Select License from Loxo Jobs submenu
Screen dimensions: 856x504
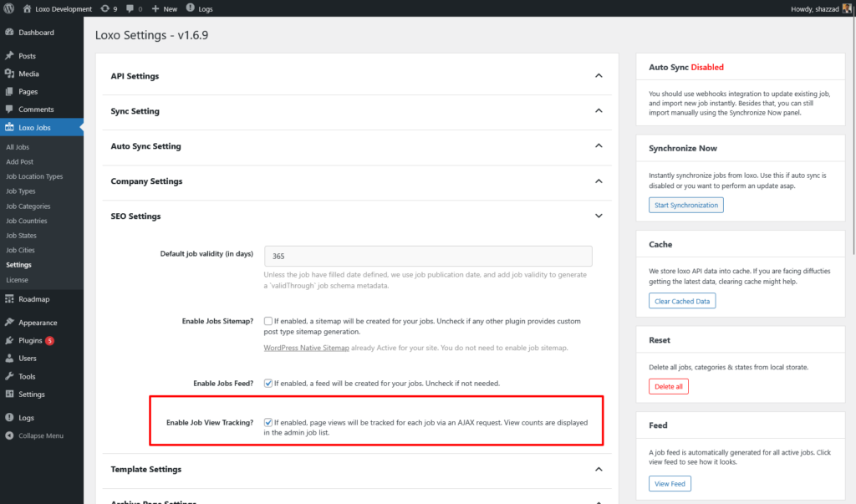(x=17, y=280)
